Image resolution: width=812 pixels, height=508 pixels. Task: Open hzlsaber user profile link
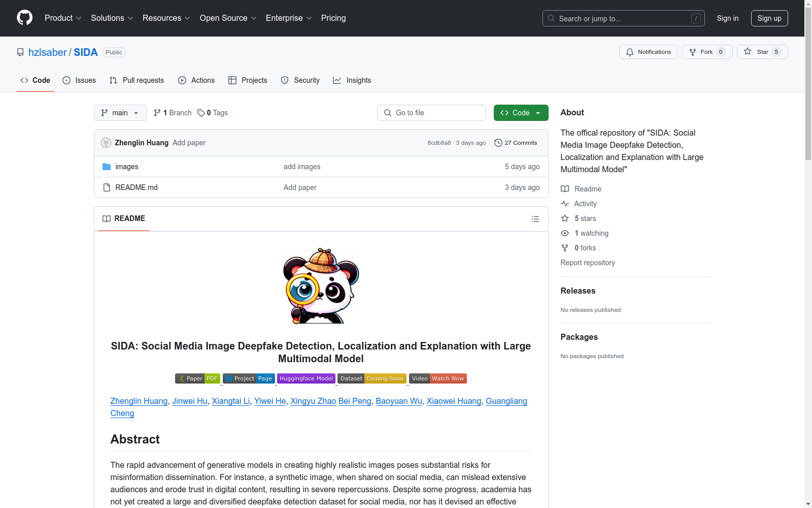48,52
